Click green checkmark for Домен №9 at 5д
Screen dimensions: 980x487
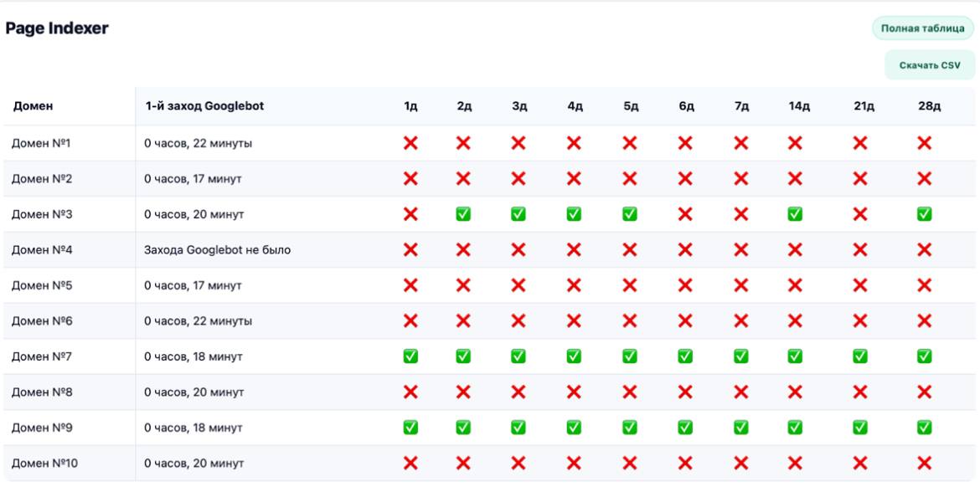tap(630, 428)
